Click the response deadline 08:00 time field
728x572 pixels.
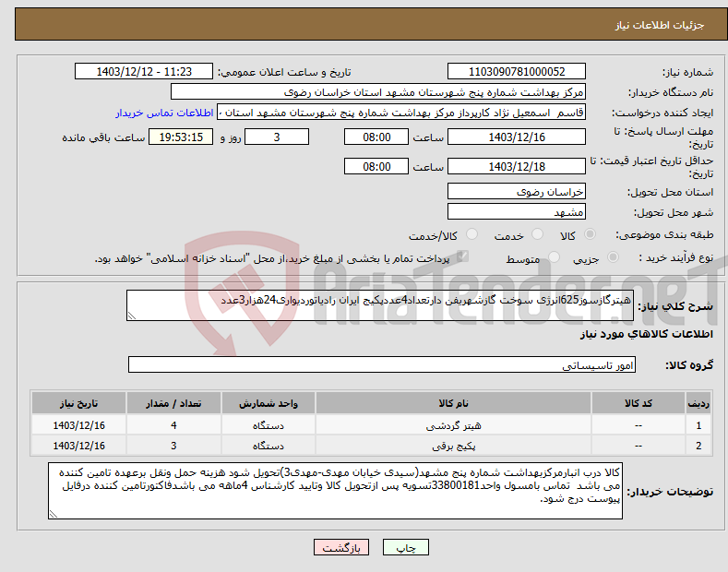click(376, 137)
